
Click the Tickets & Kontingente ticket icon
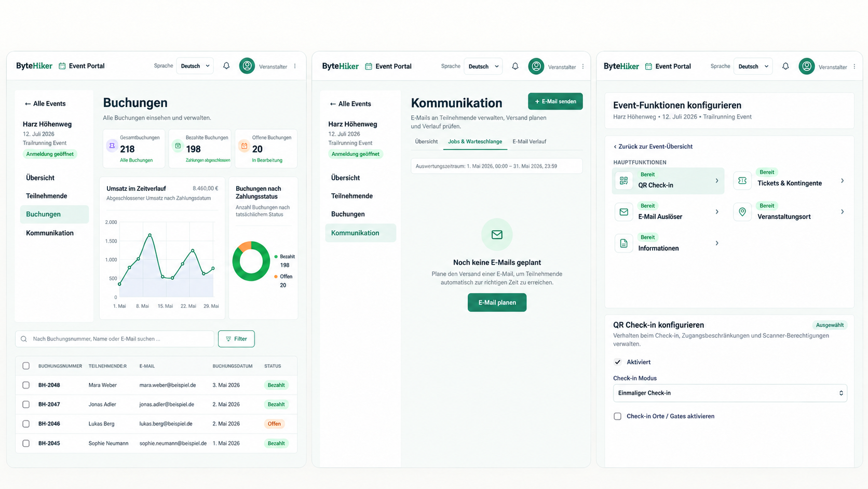[742, 180]
